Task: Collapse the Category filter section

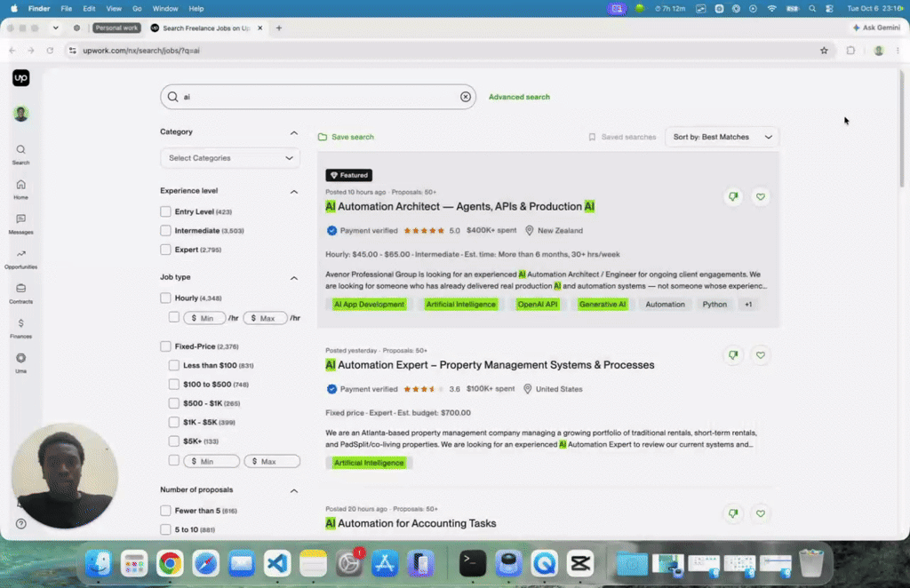Action: coord(293,133)
